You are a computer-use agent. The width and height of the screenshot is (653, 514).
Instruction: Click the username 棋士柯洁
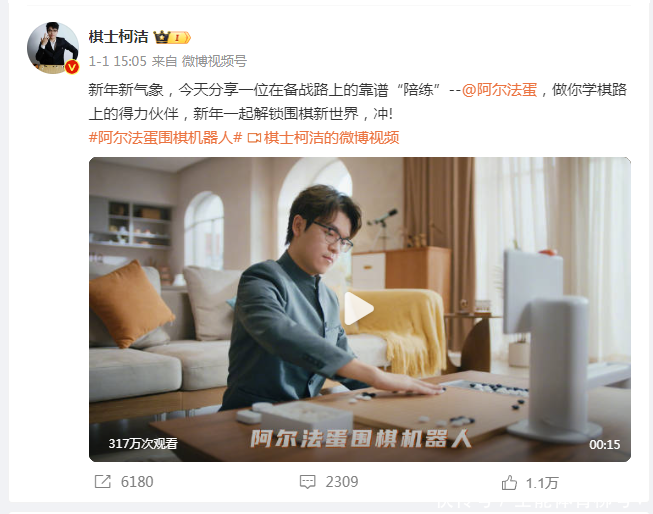pos(119,37)
